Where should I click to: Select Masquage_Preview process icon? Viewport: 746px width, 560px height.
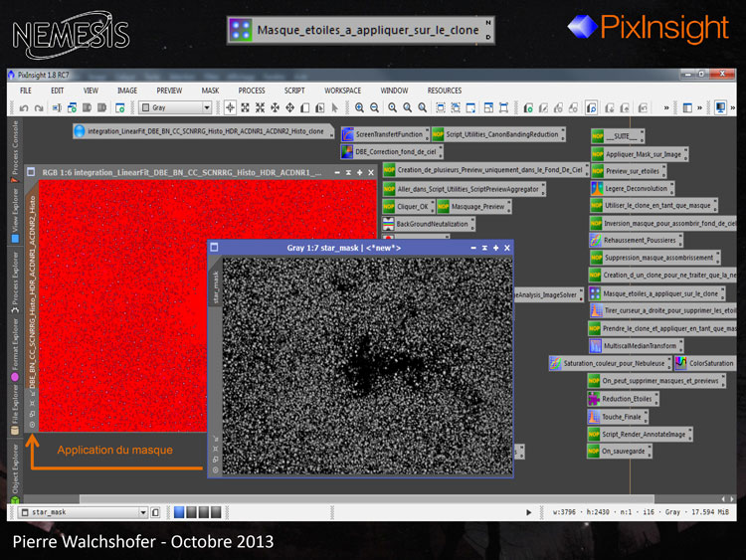[x=474, y=207]
